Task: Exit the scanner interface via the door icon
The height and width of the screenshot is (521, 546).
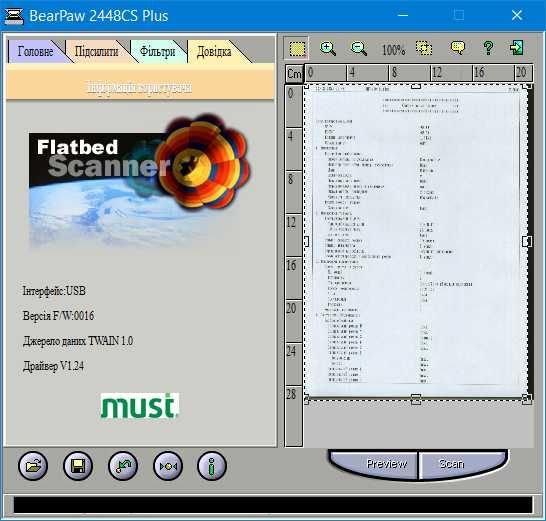Action: [516, 47]
